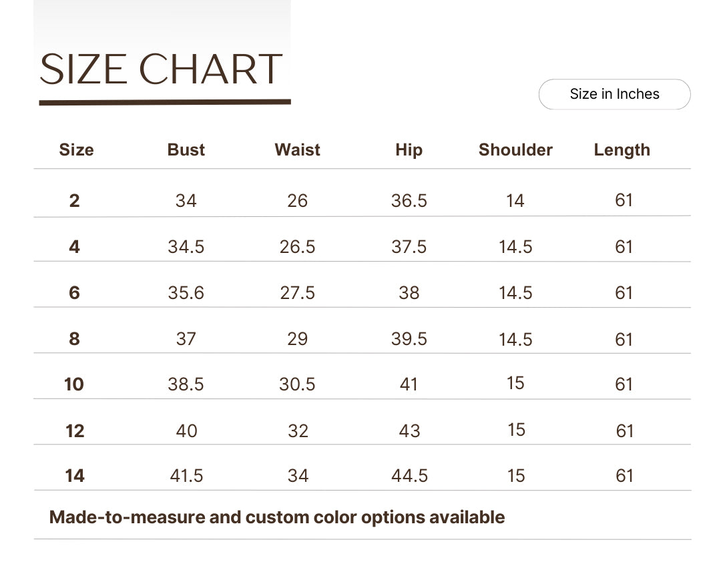The width and height of the screenshot is (721, 588).
Task: Click hip value 36.5 for size 2
Action: tap(409, 201)
